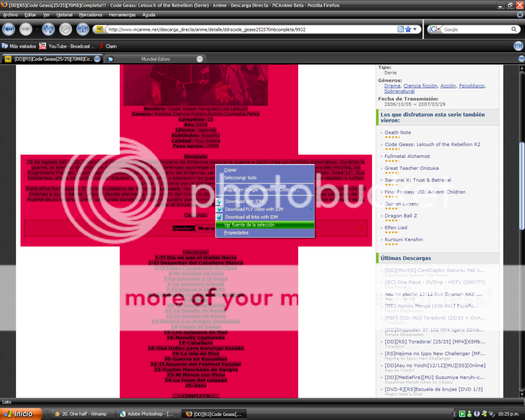Open the Rurouni Kenshin link
Screen dimensions: 525x420
tap(403, 239)
